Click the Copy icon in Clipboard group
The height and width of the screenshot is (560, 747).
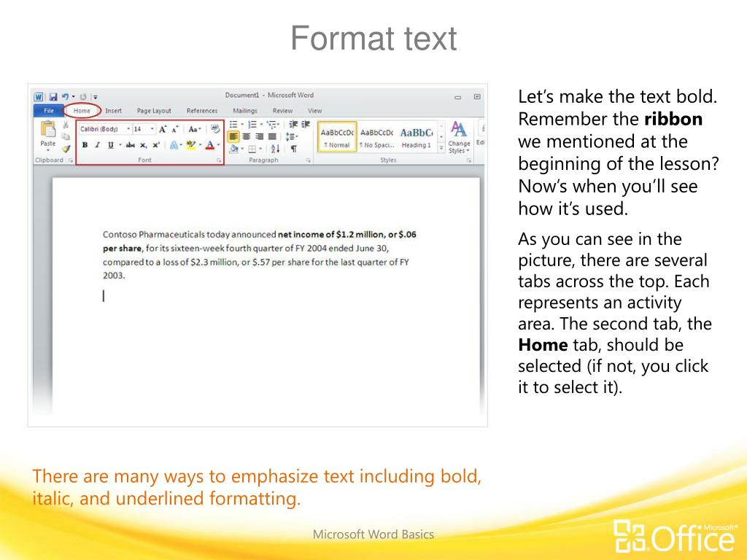66,136
